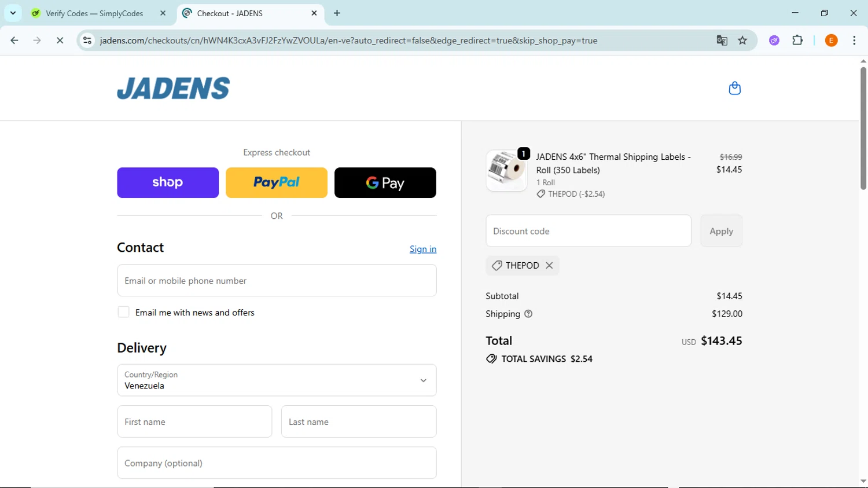Choose Google Pay express checkout

[385, 182]
